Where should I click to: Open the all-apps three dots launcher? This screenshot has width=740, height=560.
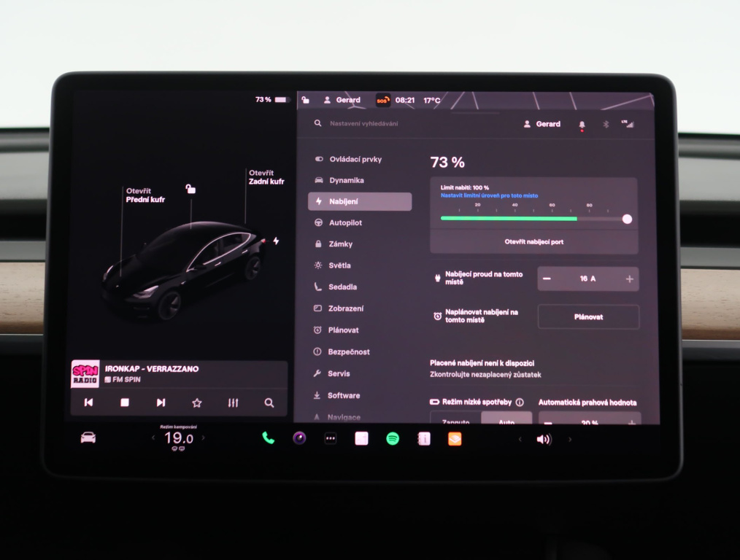331,438
